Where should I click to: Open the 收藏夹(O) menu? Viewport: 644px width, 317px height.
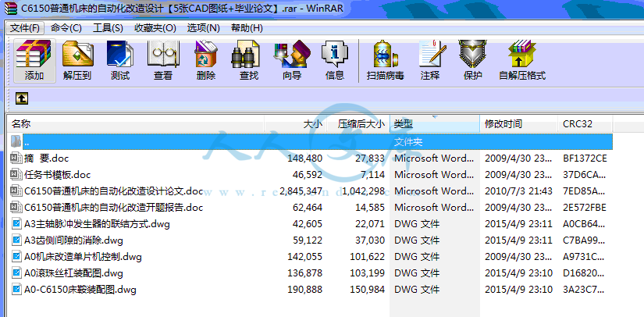click(x=155, y=28)
